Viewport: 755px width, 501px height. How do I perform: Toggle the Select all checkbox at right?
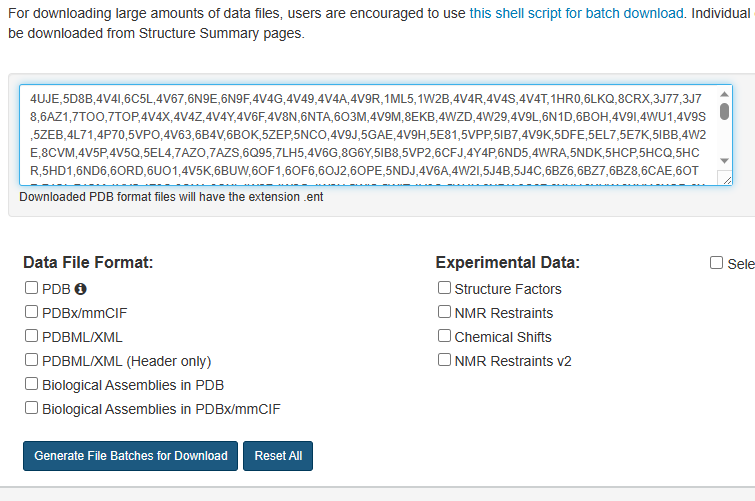click(716, 263)
